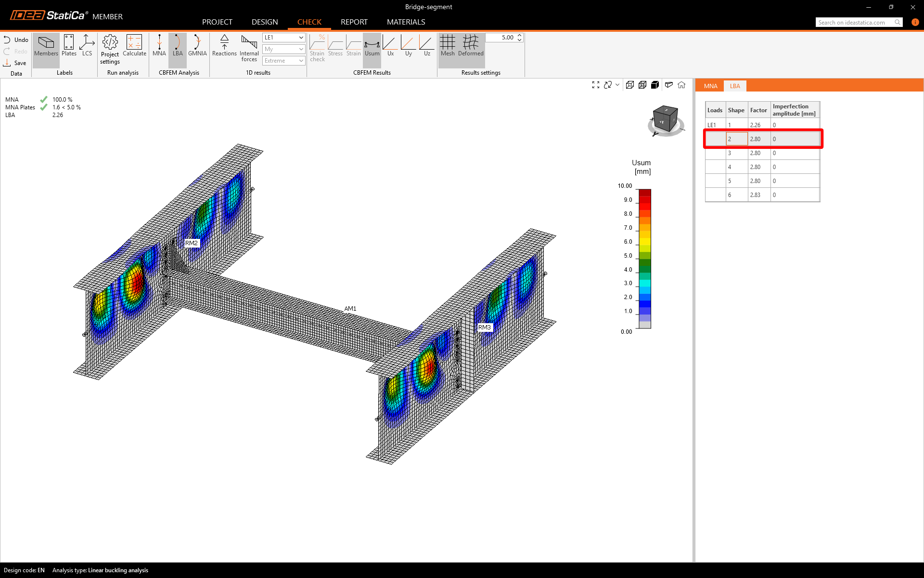Click the home view icon
This screenshot has width=924, height=578.
[x=681, y=85]
